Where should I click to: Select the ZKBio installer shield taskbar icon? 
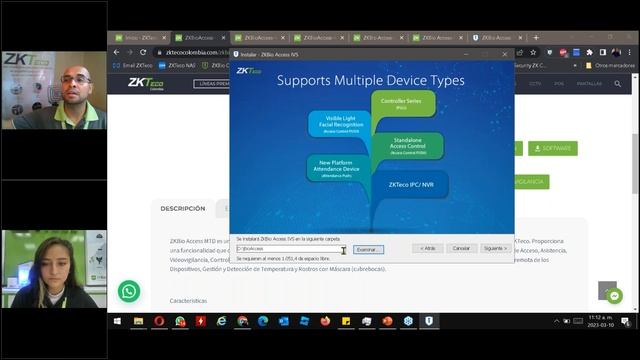tap(429, 321)
